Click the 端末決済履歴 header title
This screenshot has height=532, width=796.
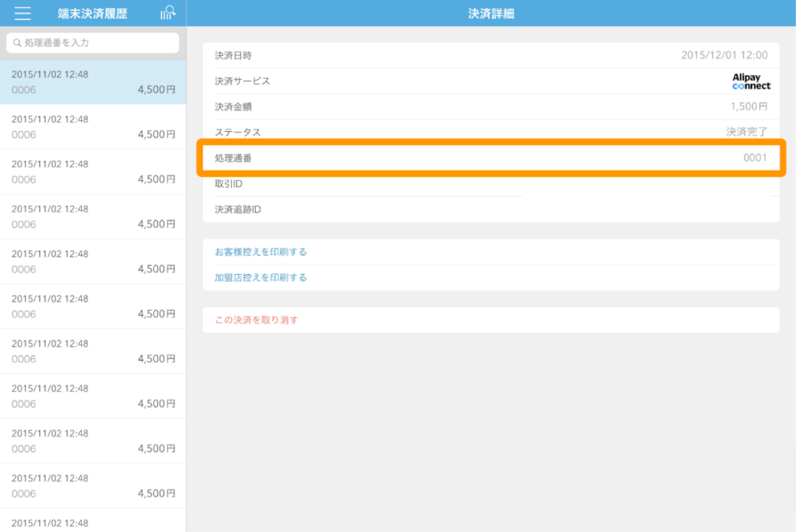93,14
